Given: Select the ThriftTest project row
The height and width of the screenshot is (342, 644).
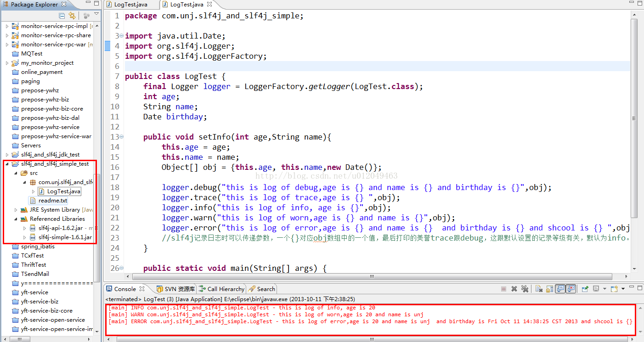Looking at the screenshot, I should coord(34,265).
